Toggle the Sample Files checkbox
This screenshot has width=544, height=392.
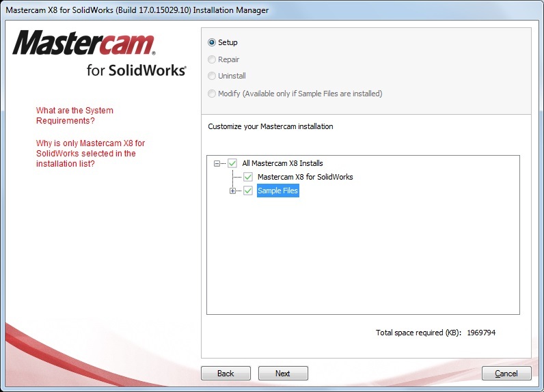pos(247,191)
